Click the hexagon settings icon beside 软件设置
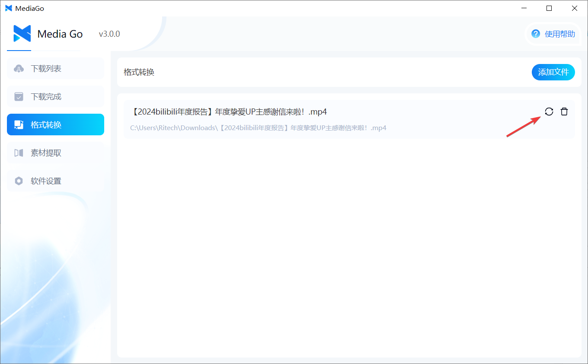The width and height of the screenshot is (588, 364). point(19,181)
